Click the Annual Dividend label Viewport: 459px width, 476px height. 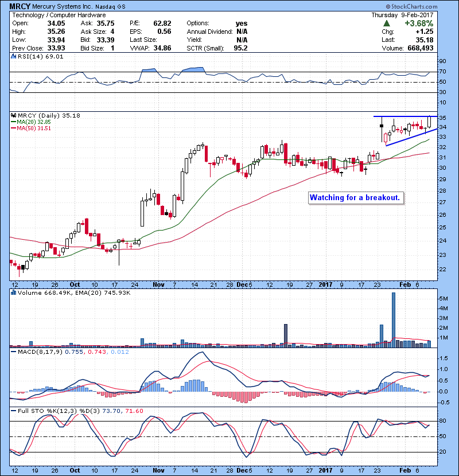pyautogui.click(x=209, y=32)
